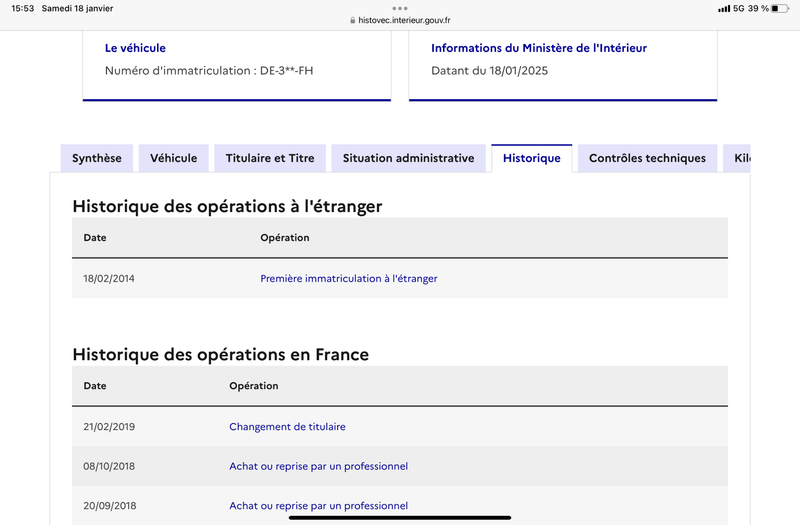Select the Datant du 18/01/2025 text
800x525 pixels.
coord(489,70)
